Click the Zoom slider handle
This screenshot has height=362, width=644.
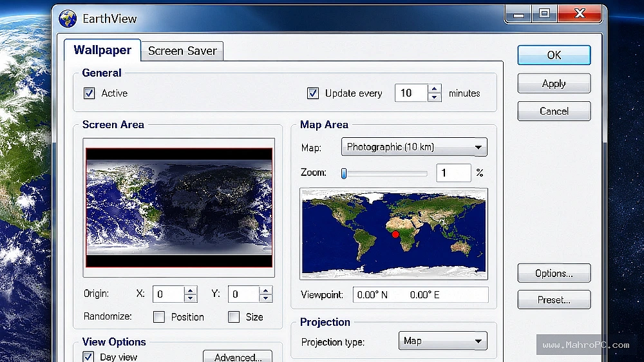click(344, 173)
